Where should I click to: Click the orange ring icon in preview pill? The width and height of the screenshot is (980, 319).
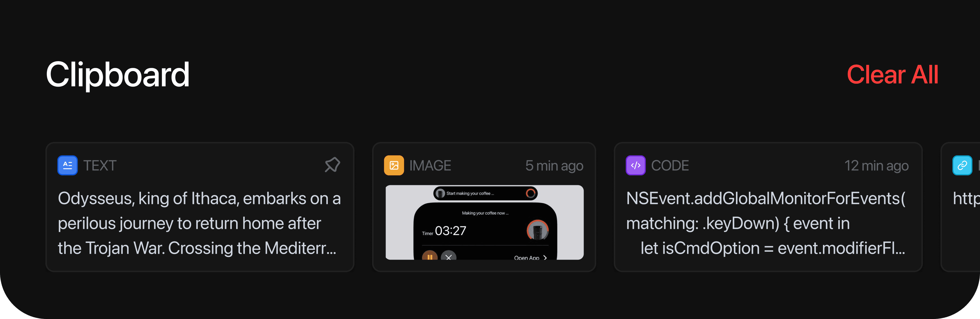click(x=530, y=193)
